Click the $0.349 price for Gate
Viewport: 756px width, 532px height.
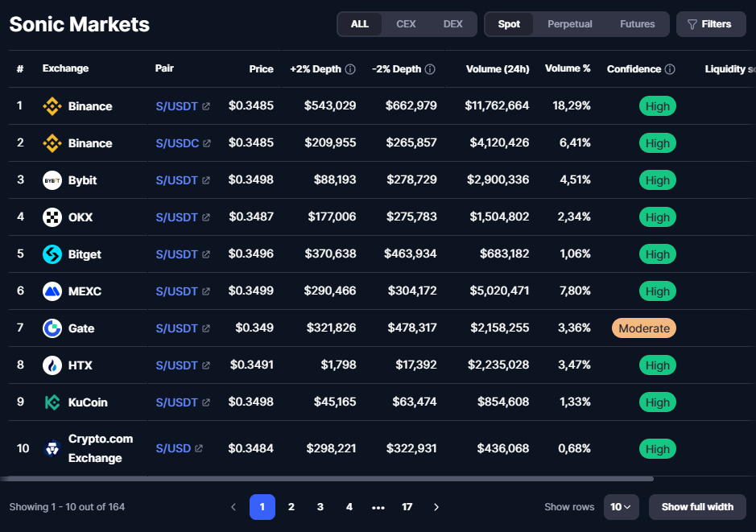click(x=254, y=328)
